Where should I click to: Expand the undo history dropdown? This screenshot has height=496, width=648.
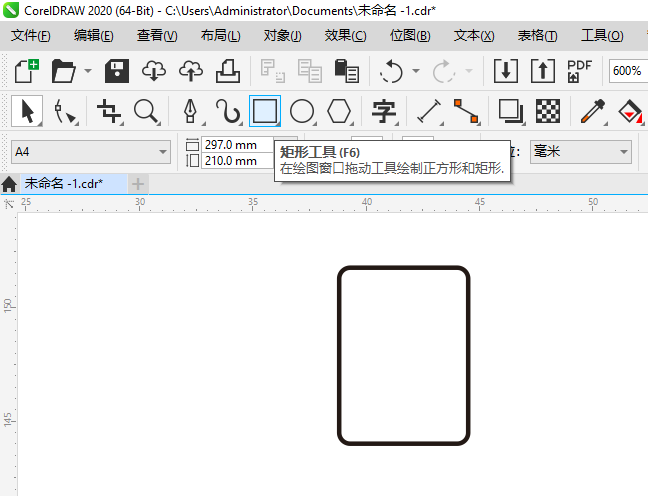pos(416,71)
